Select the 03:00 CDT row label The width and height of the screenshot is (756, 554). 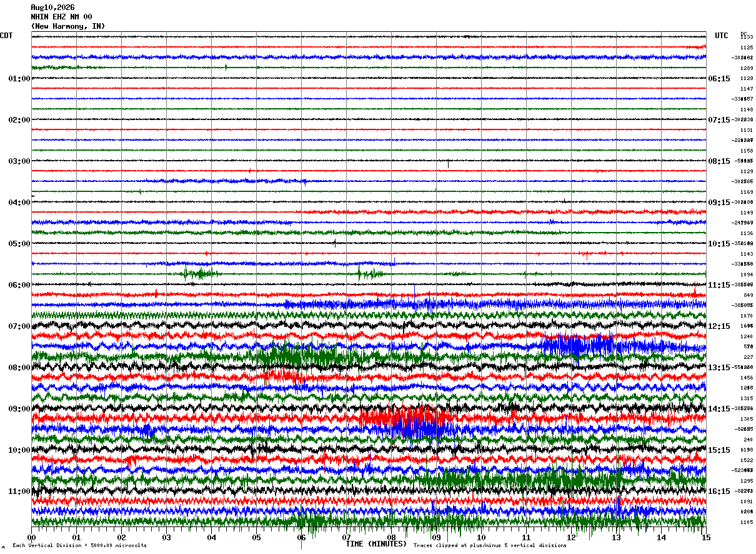pyautogui.click(x=19, y=161)
